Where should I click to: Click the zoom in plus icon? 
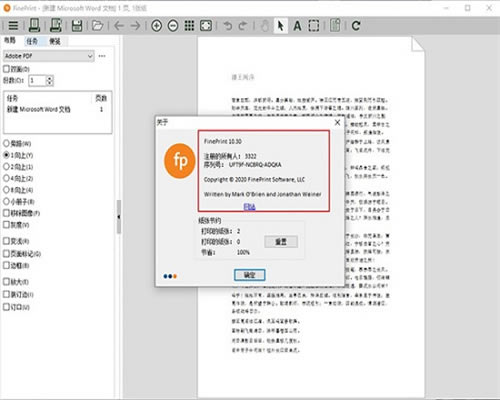pos(156,26)
